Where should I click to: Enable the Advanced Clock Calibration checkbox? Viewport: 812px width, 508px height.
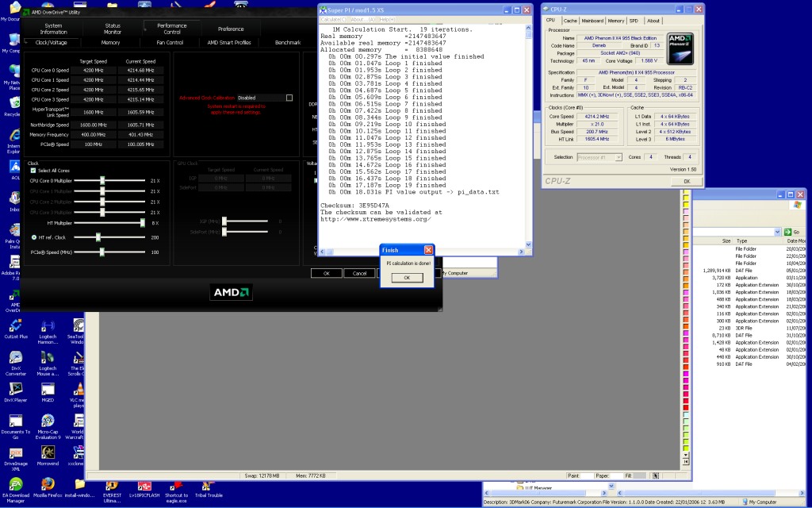click(x=289, y=98)
